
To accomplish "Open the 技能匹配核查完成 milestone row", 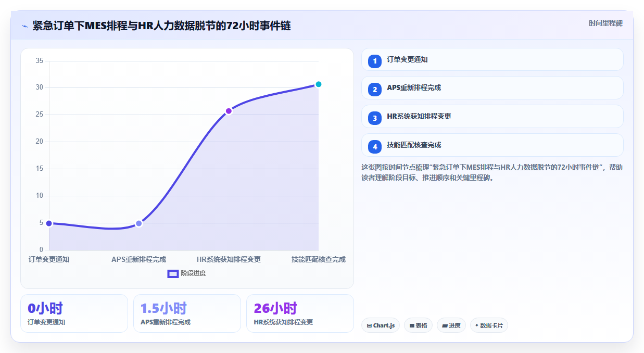I will coord(492,145).
